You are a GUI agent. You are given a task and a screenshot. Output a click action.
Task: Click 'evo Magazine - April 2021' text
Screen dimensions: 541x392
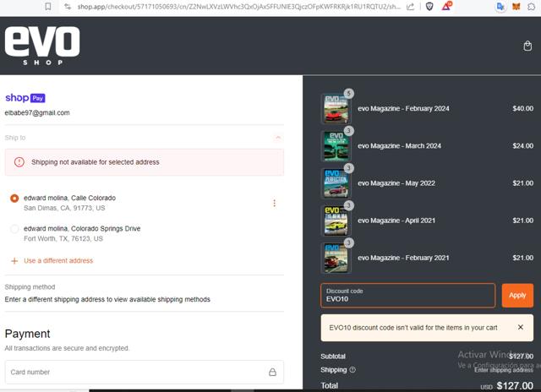click(x=396, y=220)
